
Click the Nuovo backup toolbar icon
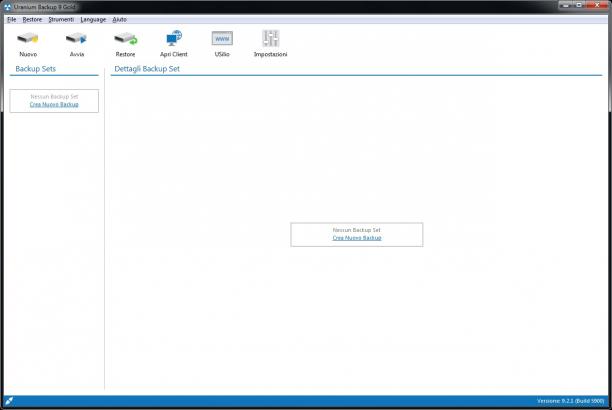28,39
